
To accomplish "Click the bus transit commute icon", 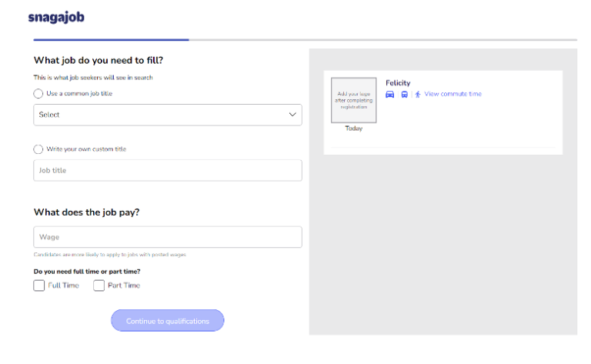I will point(404,95).
